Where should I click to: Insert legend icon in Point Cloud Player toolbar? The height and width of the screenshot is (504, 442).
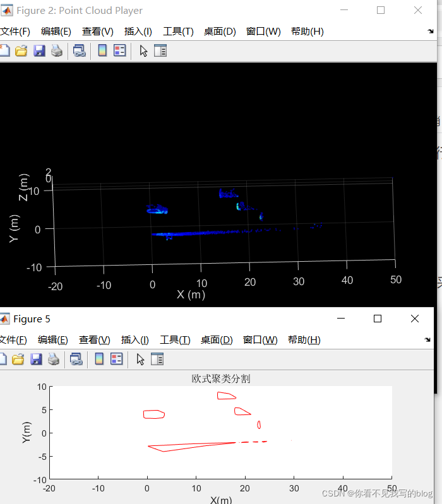click(x=120, y=51)
